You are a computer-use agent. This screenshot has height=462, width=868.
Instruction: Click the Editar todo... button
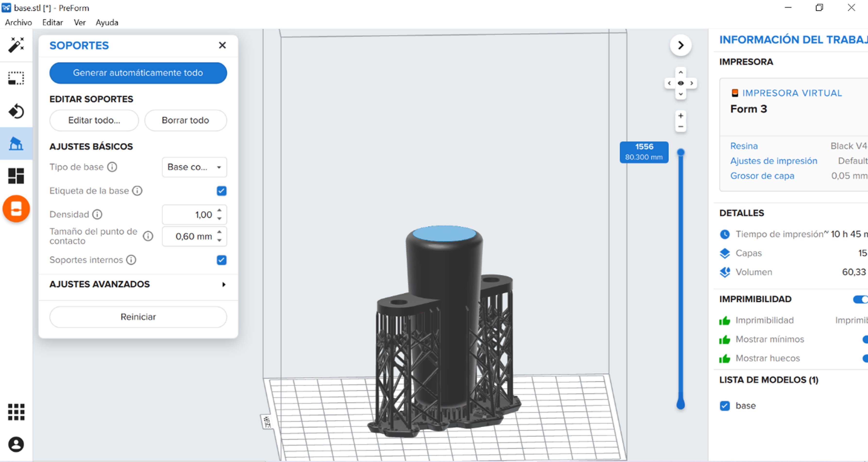[x=94, y=121]
